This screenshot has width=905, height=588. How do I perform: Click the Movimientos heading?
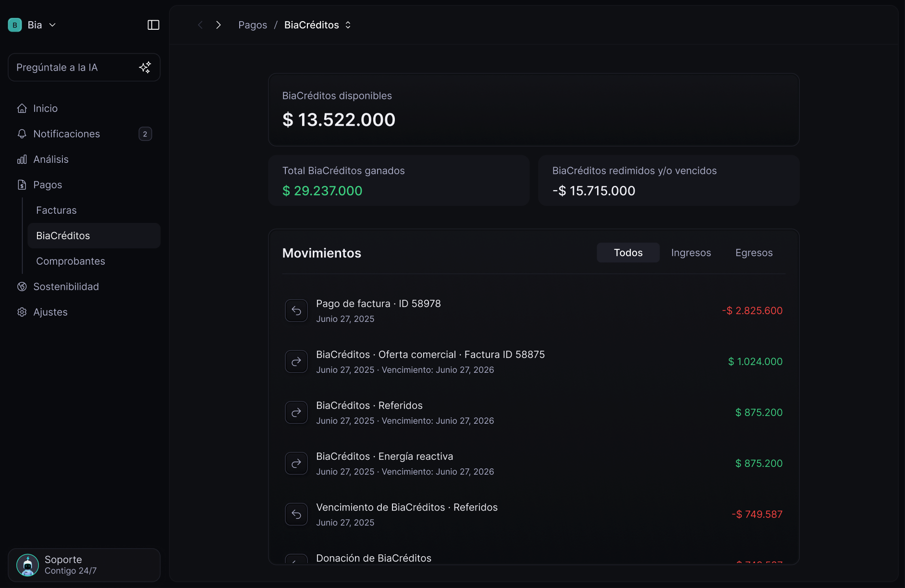(x=322, y=253)
